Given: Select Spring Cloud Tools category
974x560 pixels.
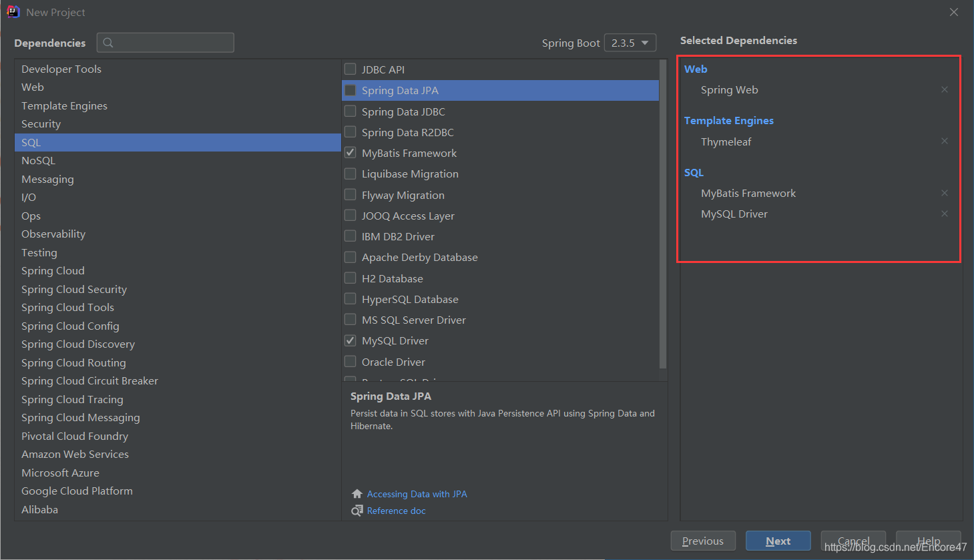Looking at the screenshot, I should point(178,308).
